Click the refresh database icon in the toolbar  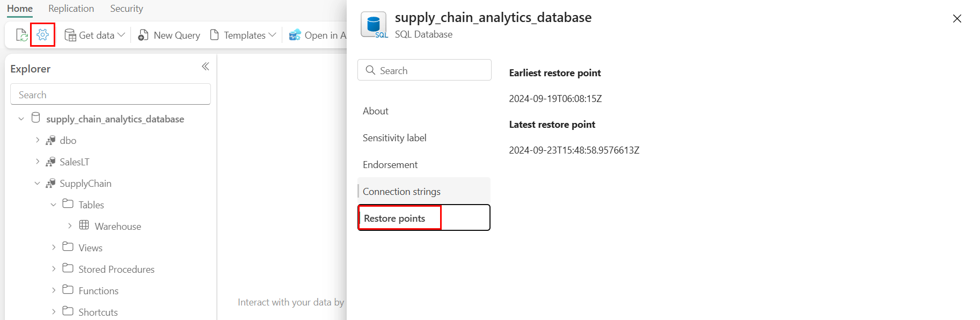(x=21, y=35)
